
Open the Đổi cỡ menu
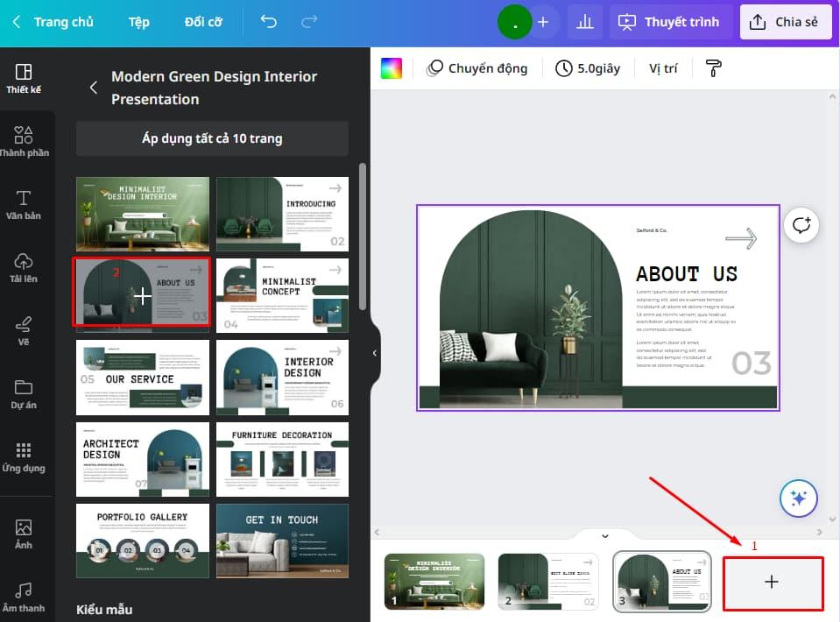(x=203, y=21)
